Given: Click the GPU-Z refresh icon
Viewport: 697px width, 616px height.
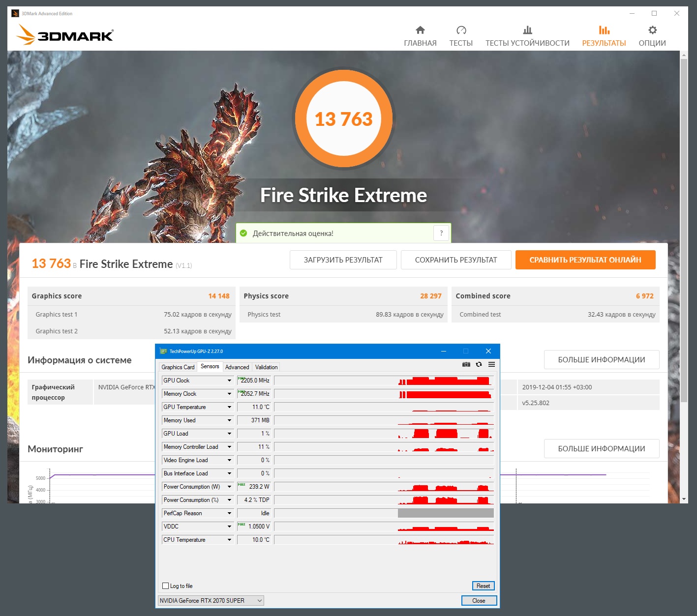Looking at the screenshot, I should pyautogui.click(x=479, y=364).
